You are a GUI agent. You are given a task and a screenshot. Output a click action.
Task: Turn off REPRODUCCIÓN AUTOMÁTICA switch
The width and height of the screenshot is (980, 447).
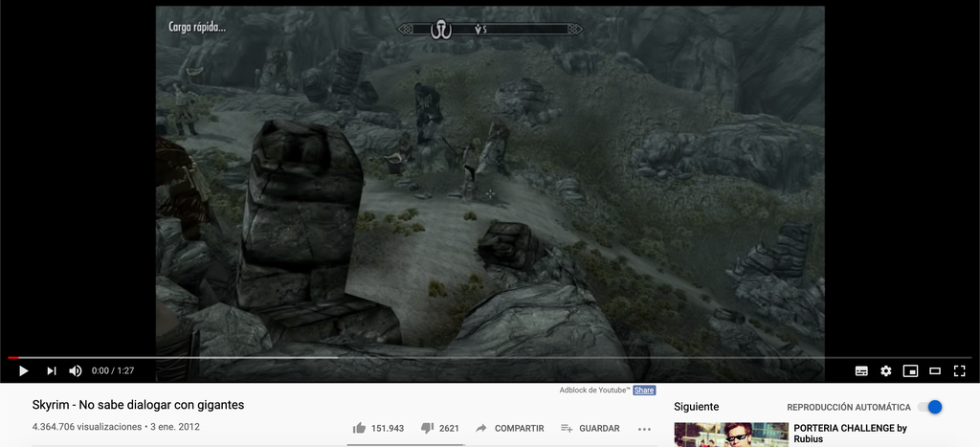930,407
